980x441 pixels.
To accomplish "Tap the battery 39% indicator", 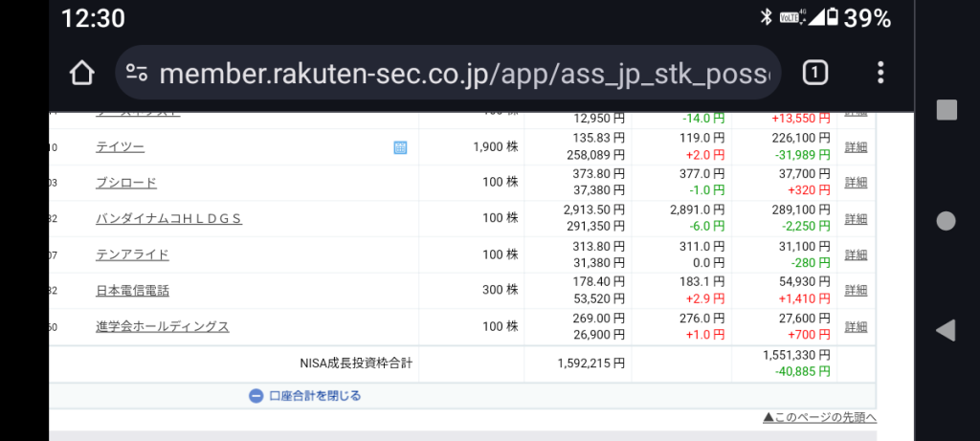I will (x=858, y=18).
